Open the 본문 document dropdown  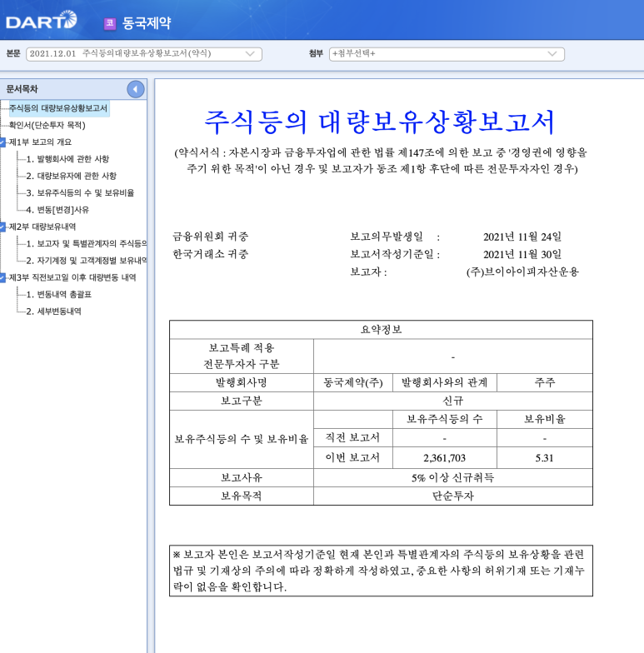click(x=143, y=54)
